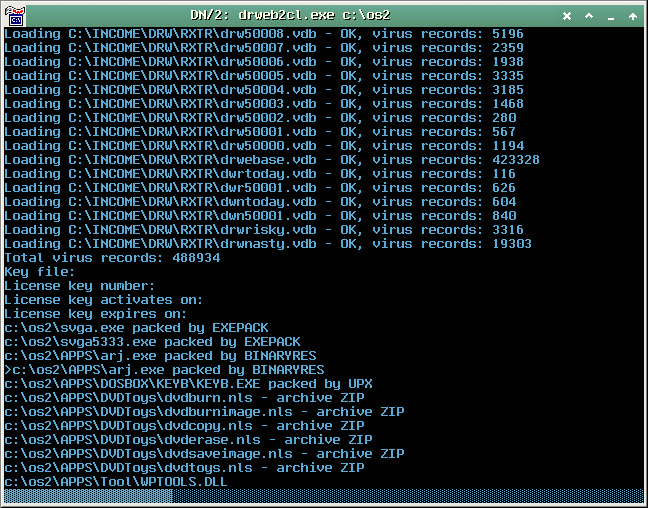Select the line loading dwrtoday.vdb
The width and height of the screenshot is (648, 508).
coord(260,174)
